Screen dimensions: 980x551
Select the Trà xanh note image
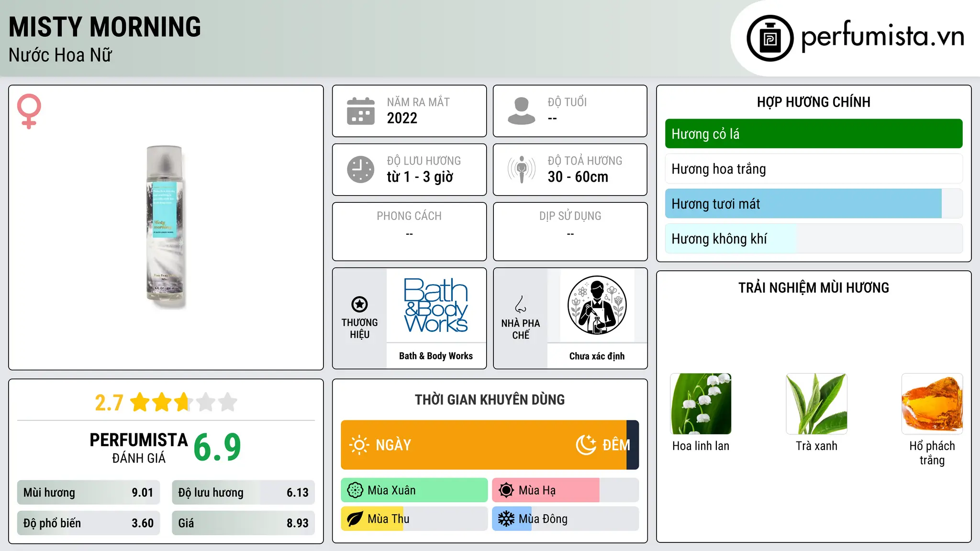(x=817, y=404)
